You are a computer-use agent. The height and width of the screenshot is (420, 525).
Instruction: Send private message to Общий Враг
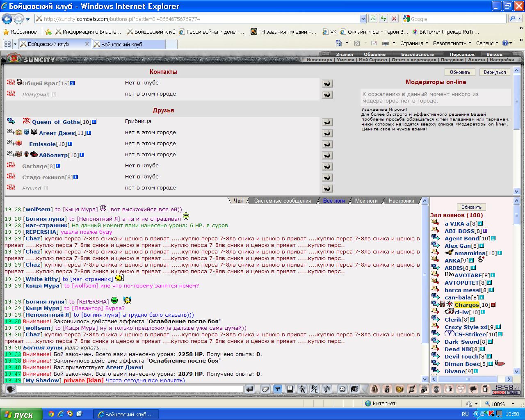pos(327,83)
